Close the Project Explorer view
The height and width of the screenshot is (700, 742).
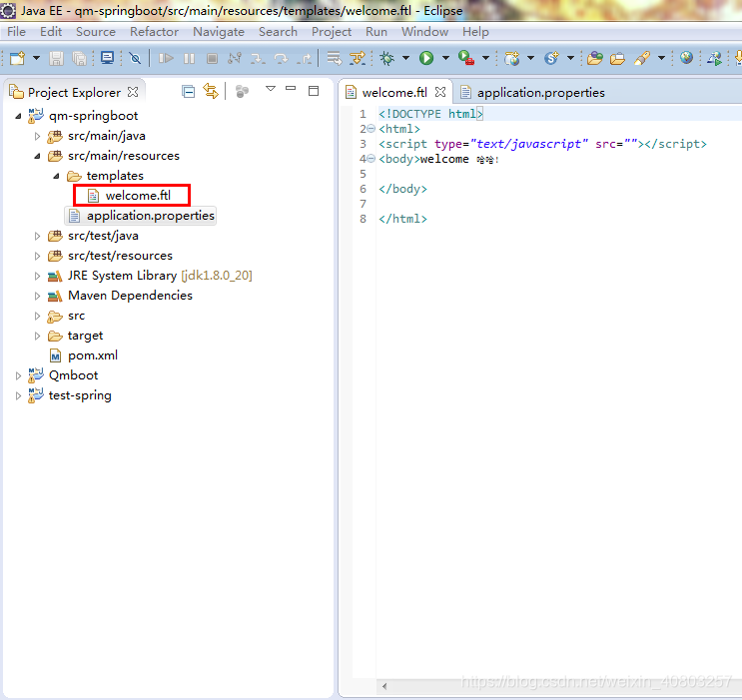134,92
